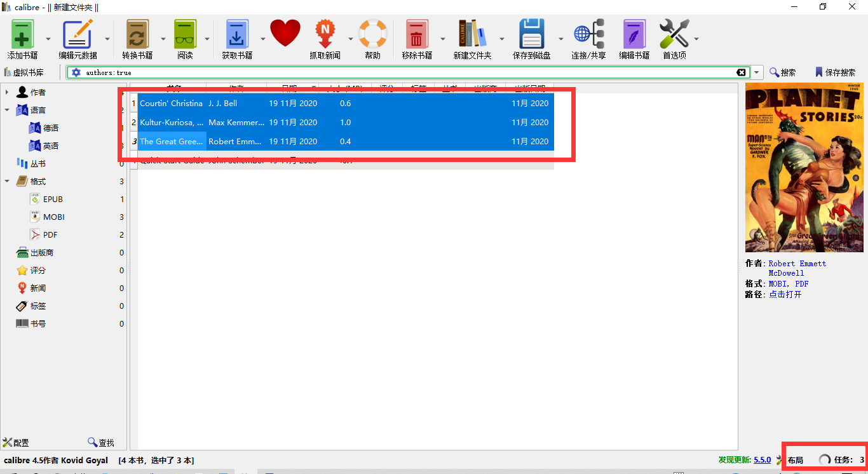Viewport: 868px width, 474px height.
Task: Open the 任务: 3 jobs indicator
Action: 842,460
